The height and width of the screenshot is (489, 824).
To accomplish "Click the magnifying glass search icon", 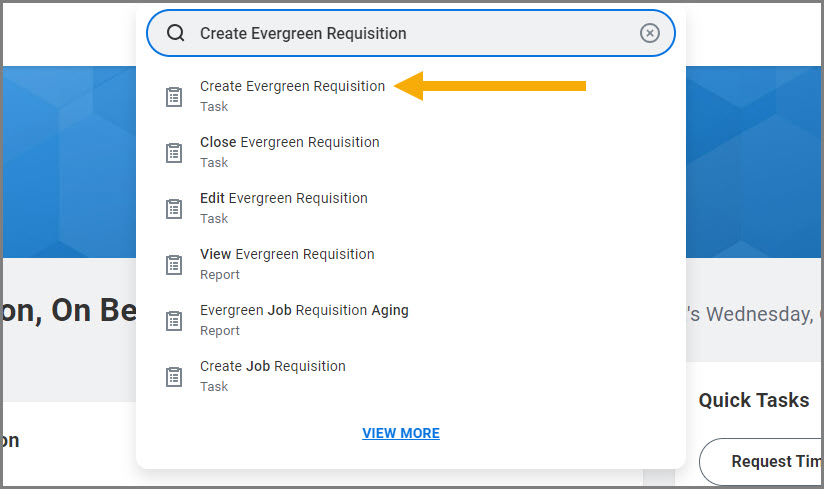I will (176, 33).
